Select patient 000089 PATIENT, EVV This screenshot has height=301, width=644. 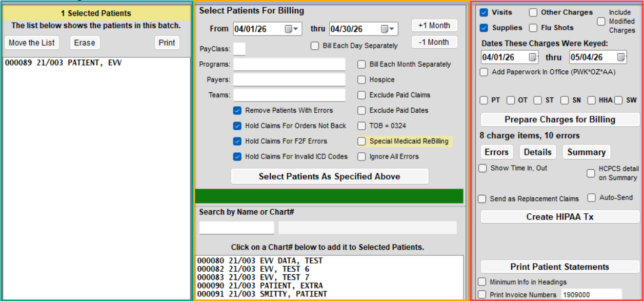pos(63,63)
